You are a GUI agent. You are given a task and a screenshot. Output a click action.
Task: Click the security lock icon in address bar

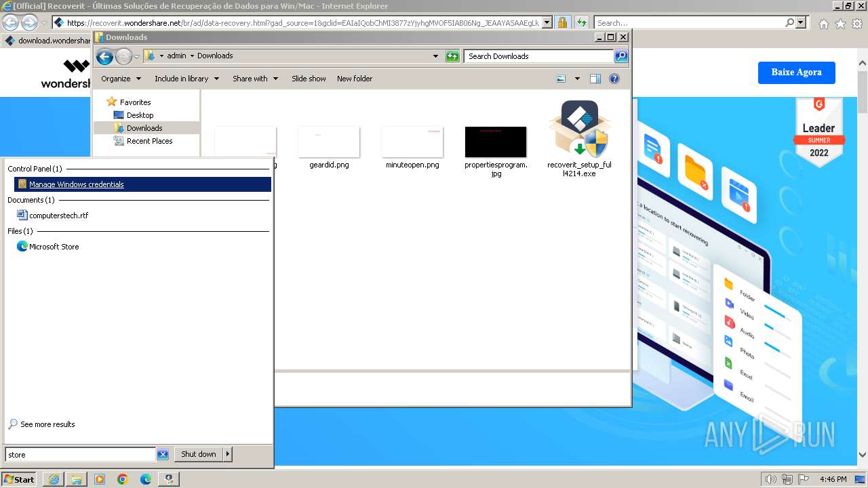tap(562, 22)
